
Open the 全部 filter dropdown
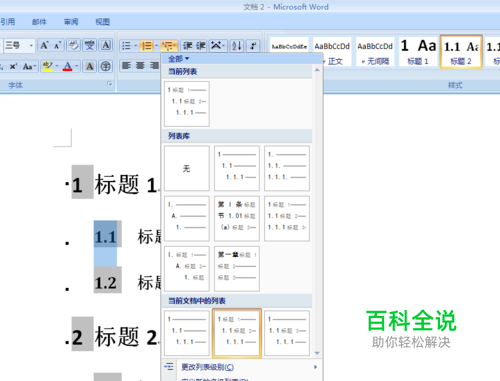click(x=178, y=59)
